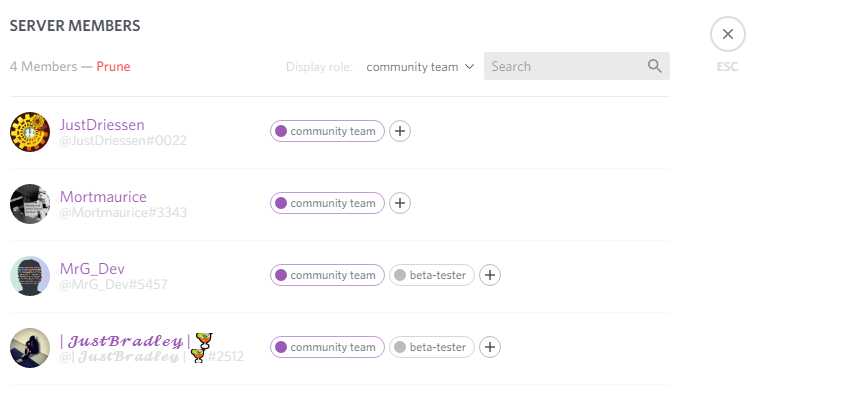Screen dimensions: 867x420
Task: Click add role plus for JustDriessen
Action: (400, 131)
